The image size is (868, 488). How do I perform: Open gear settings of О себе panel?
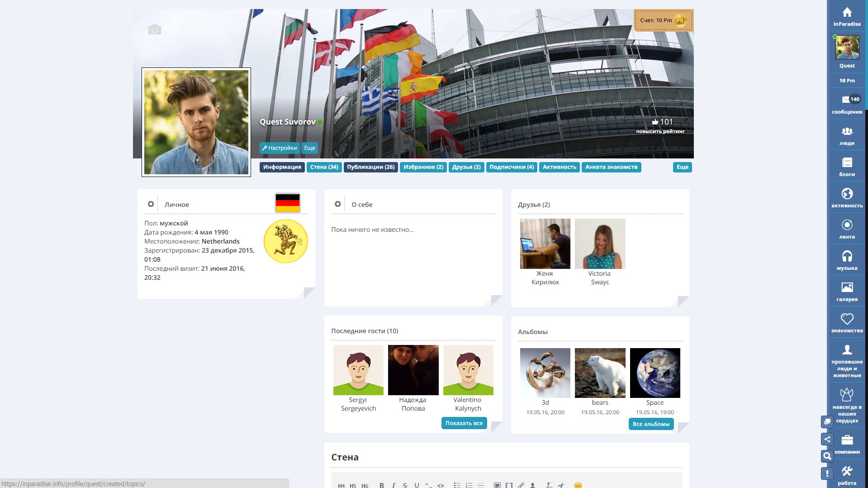coord(338,204)
